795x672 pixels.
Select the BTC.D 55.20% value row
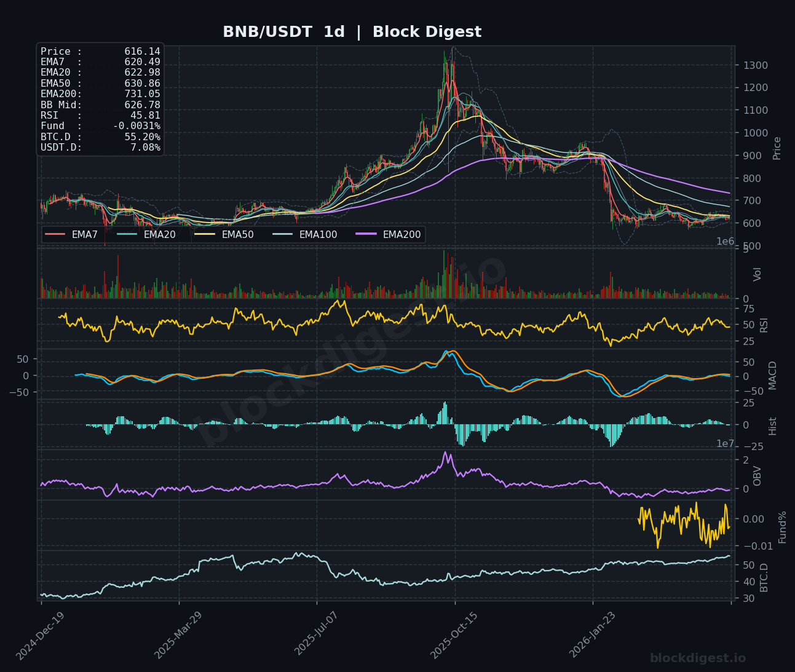click(x=100, y=137)
